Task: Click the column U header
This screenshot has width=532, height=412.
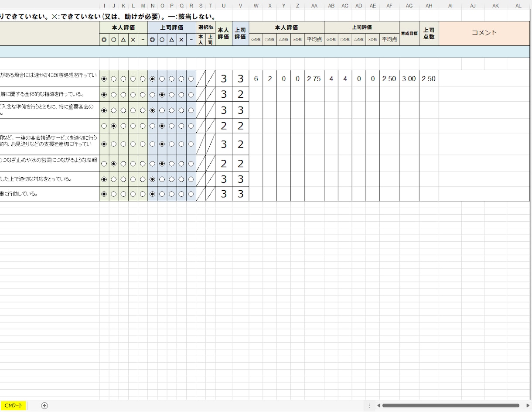Action: tap(224, 6)
